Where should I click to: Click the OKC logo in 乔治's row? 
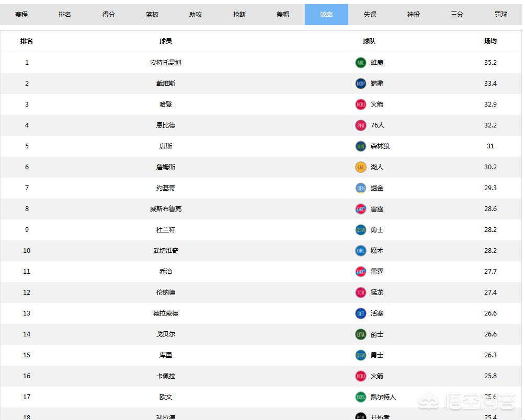pos(361,272)
